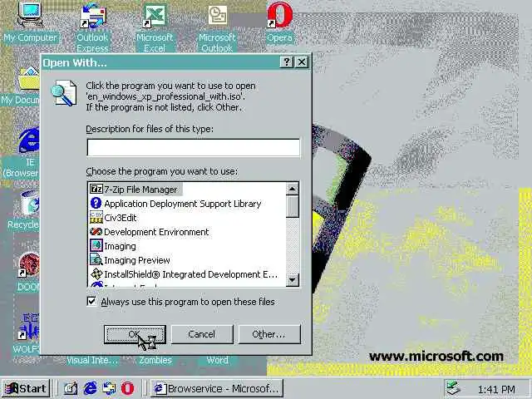The width and height of the screenshot is (532, 399).
Task: Launch the WOLF desktop shortcut
Action: [29, 327]
